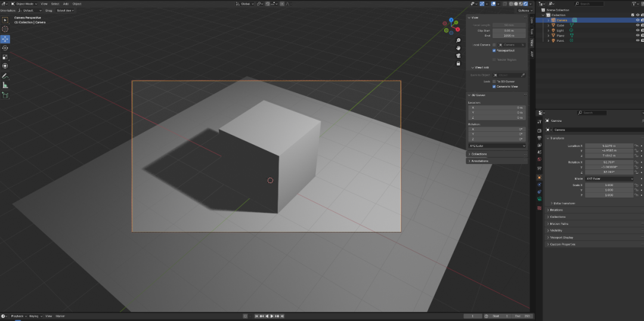This screenshot has width=644, height=321.
Task: Click the viewport navigation axis gizmo
Action: (451, 26)
